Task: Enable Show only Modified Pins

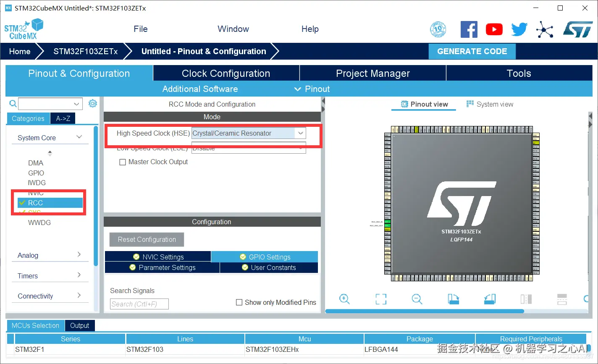Action: (239, 302)
